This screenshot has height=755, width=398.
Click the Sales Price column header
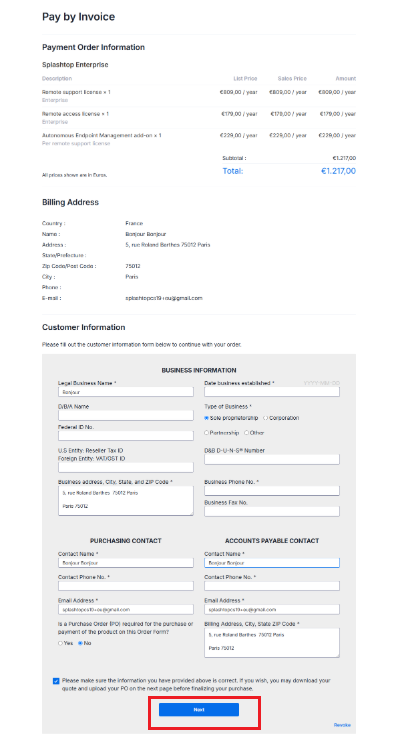(292, 78)
